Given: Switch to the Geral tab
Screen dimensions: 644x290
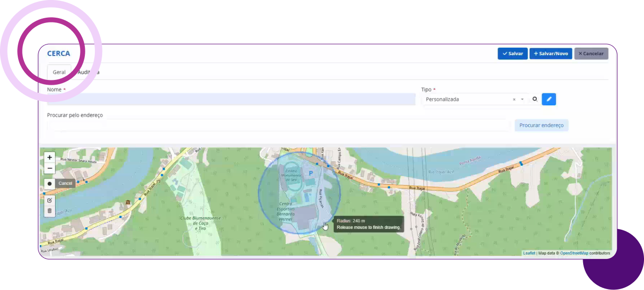Looking at the screenshot, I should point(59,72).
